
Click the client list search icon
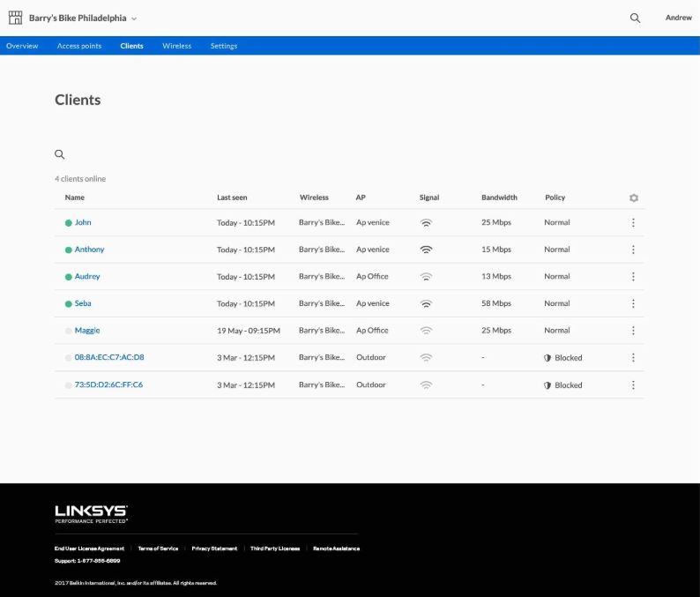pyautogui.click(x=60, y=154)
